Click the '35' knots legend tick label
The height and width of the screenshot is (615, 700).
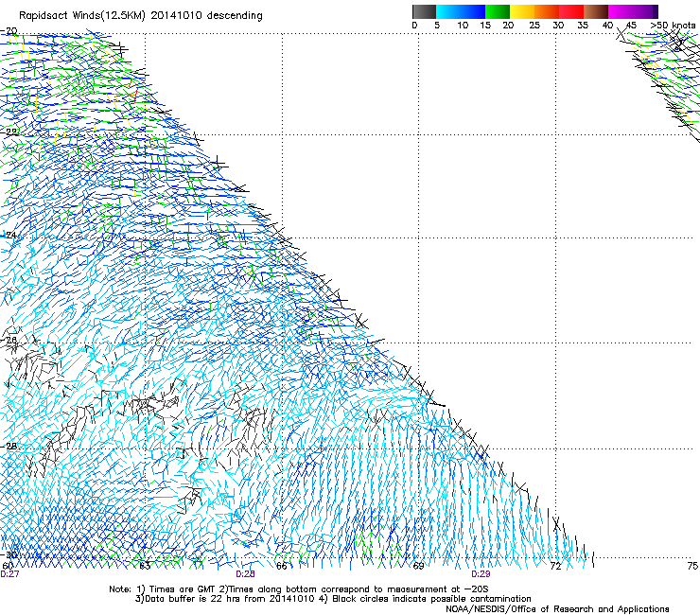coord(583,26)
